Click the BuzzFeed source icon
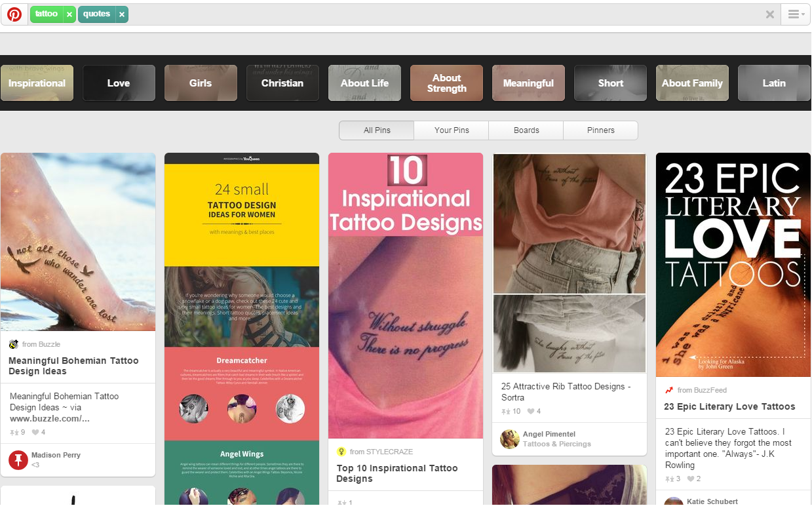 tap(669, 390)
